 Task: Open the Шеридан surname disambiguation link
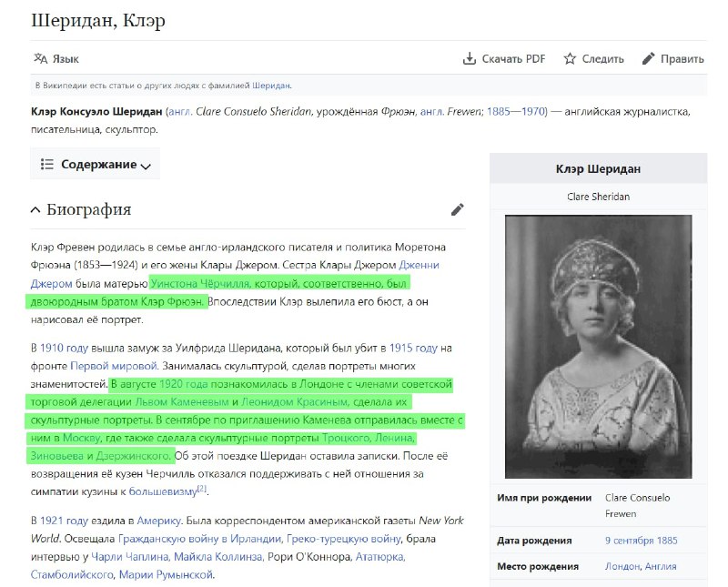pyautogui.click(x=271, y=86)
